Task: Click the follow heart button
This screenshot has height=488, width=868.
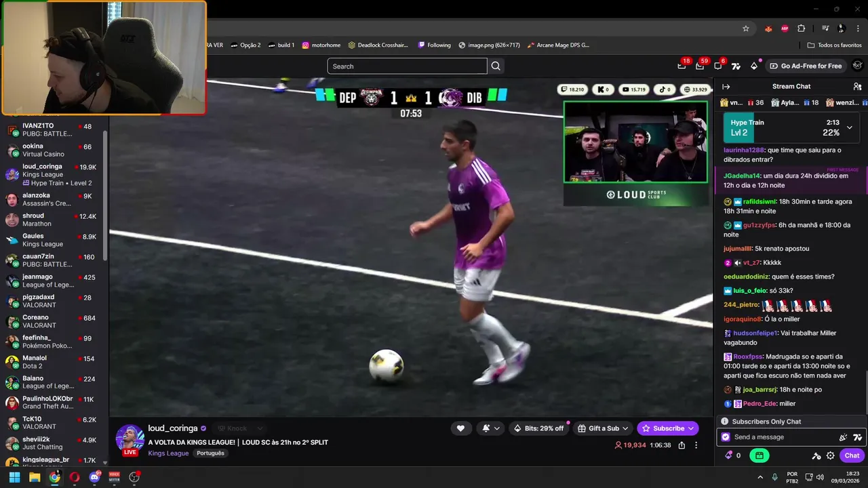Action: pos(460,428)
